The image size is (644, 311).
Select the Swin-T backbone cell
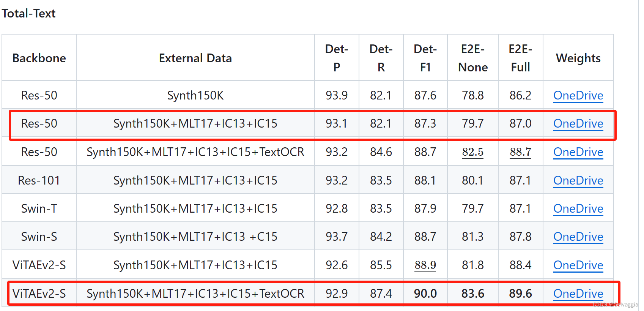39,208
